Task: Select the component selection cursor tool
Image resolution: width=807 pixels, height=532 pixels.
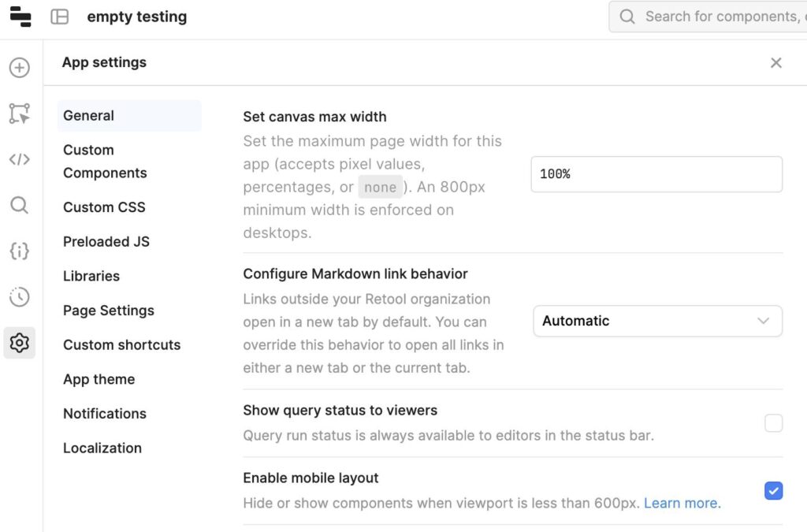Action: 19,113
